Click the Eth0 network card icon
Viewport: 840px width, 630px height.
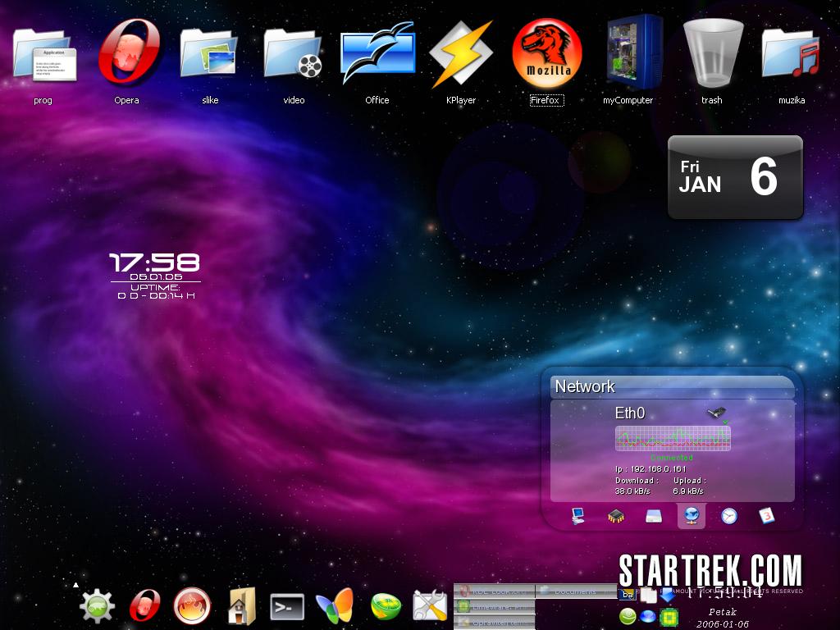tap(717, 413)
